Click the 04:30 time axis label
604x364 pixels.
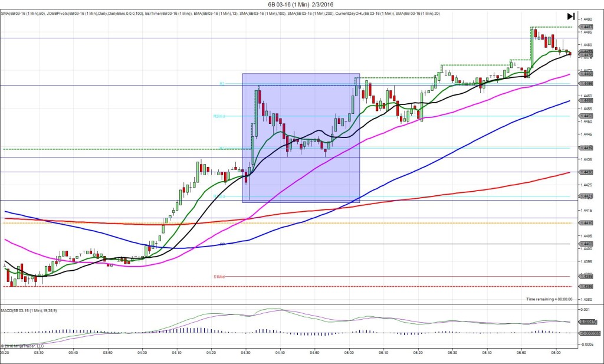coord(245,352)
